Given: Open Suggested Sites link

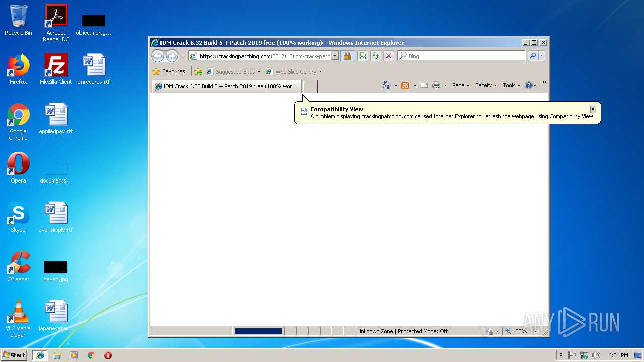Looking at the screenshot, I should tap(233, 71).
